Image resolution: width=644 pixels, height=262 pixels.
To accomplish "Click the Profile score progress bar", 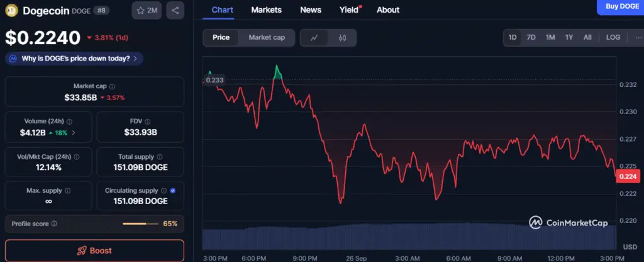I will click(x=140, y=224).
